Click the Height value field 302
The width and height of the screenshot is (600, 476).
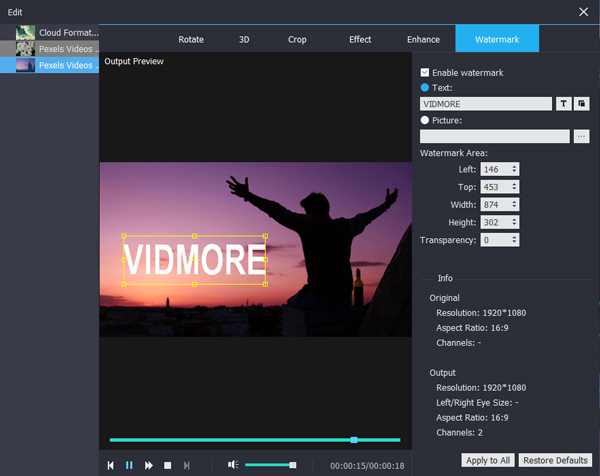496,222
